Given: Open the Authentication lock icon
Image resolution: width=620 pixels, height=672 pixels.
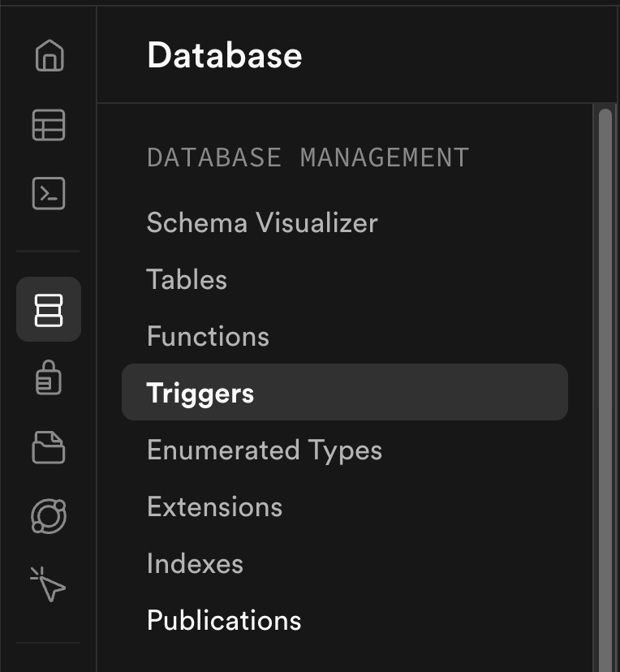Looking at the screenshot, I should click(x=49, y=377).
